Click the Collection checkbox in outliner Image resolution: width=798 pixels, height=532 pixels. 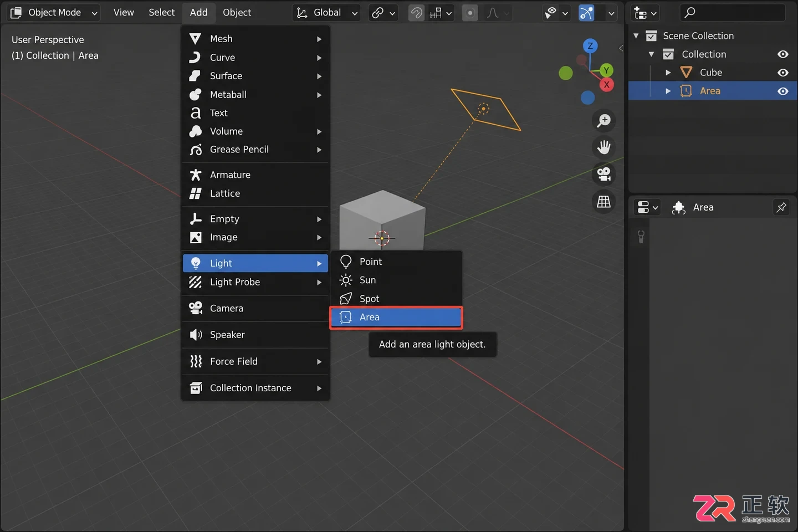pyautogui.click(x=668, y=54)
